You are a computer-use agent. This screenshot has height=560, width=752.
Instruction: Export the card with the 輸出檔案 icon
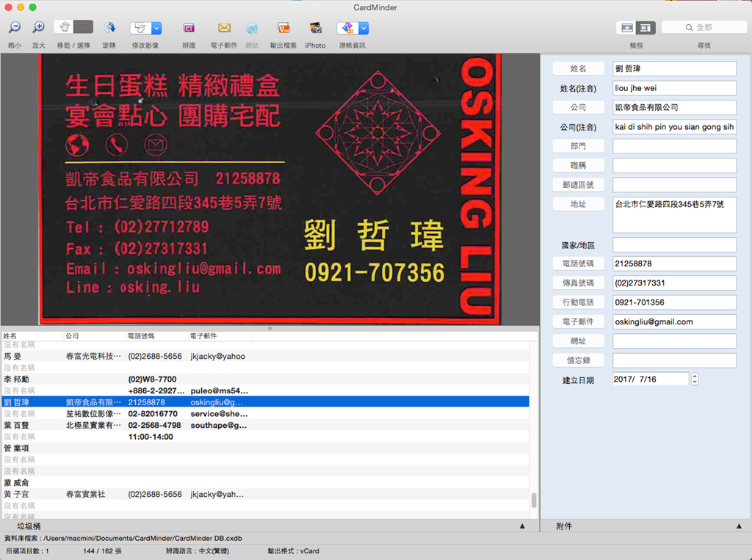283,28
